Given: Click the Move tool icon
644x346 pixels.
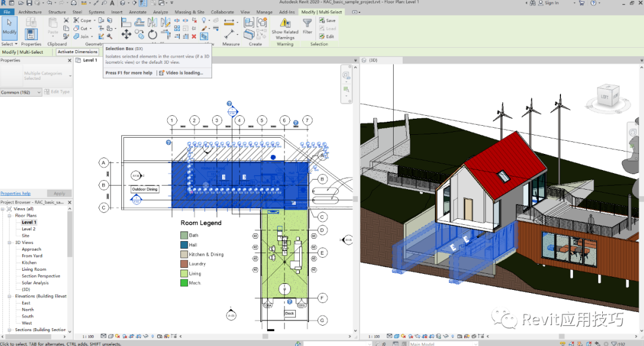Looking at the screenshot, I should click(126, 35).
